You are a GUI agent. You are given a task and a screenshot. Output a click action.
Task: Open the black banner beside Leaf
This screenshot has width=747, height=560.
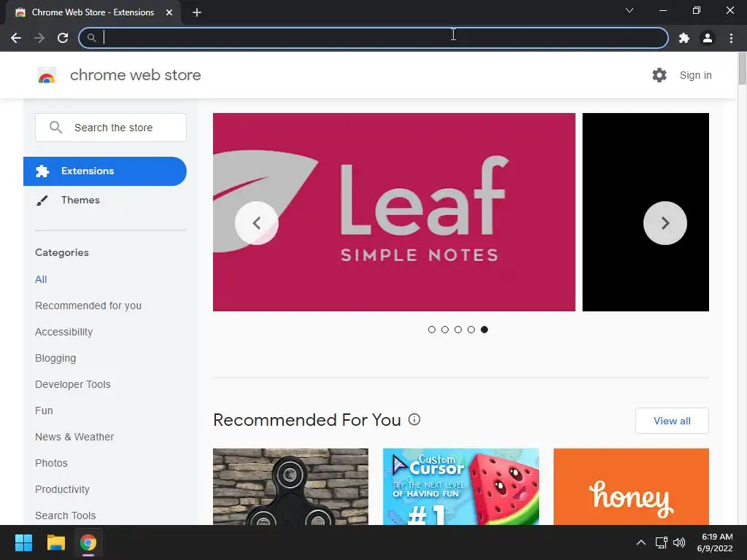point(646,212)
